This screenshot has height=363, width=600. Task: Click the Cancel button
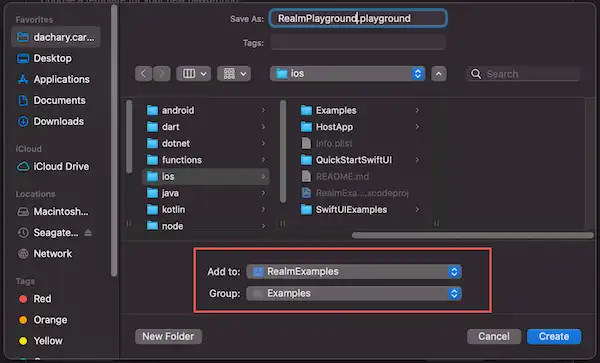(x=494, y=337)
